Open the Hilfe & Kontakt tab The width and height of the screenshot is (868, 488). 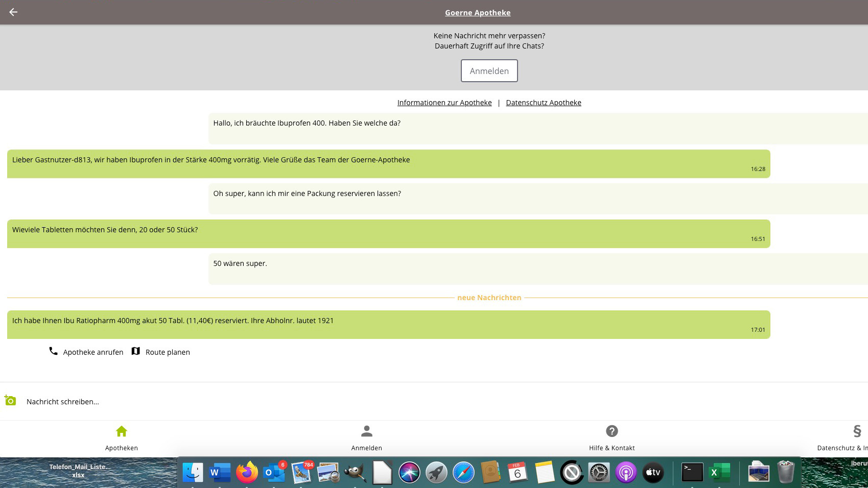612,437
